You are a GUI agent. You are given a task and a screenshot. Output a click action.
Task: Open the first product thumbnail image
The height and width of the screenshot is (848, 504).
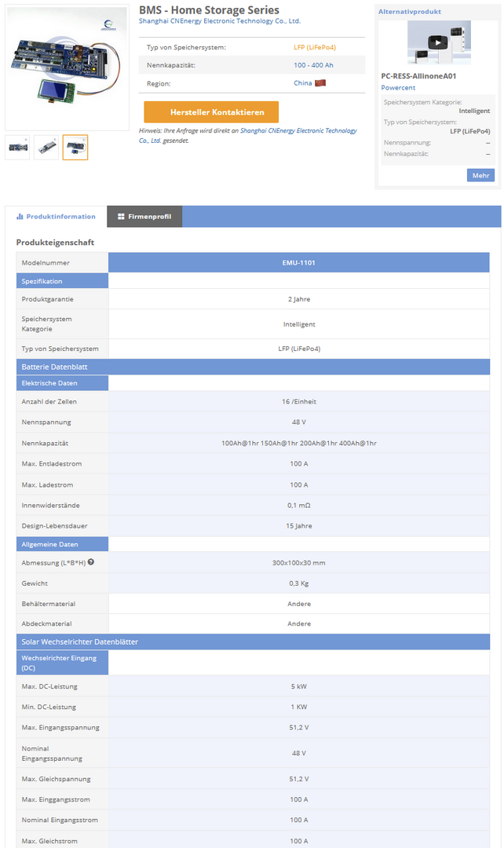point(17,147)
